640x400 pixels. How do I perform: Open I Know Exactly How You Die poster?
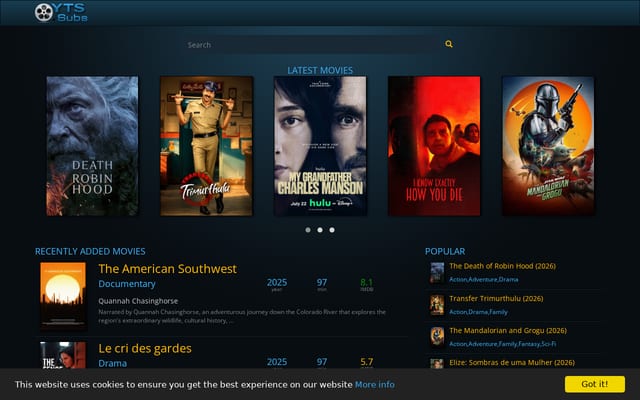pos(434,146)
